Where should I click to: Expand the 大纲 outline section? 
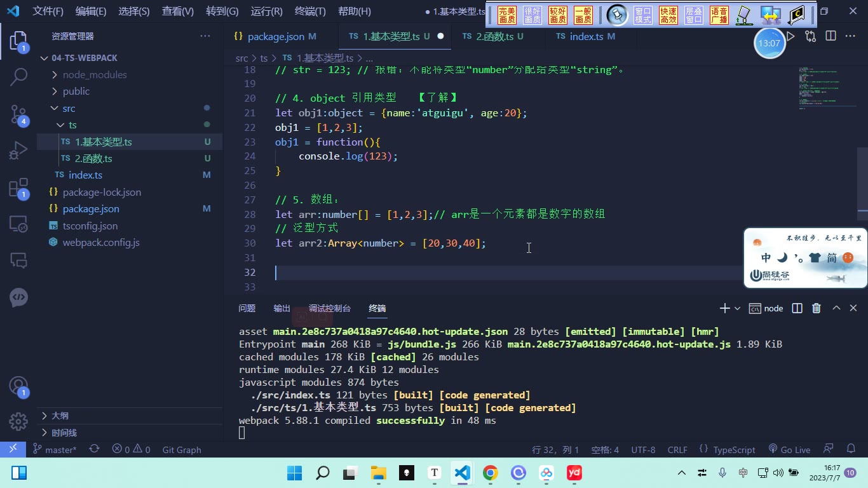[60, 416]
